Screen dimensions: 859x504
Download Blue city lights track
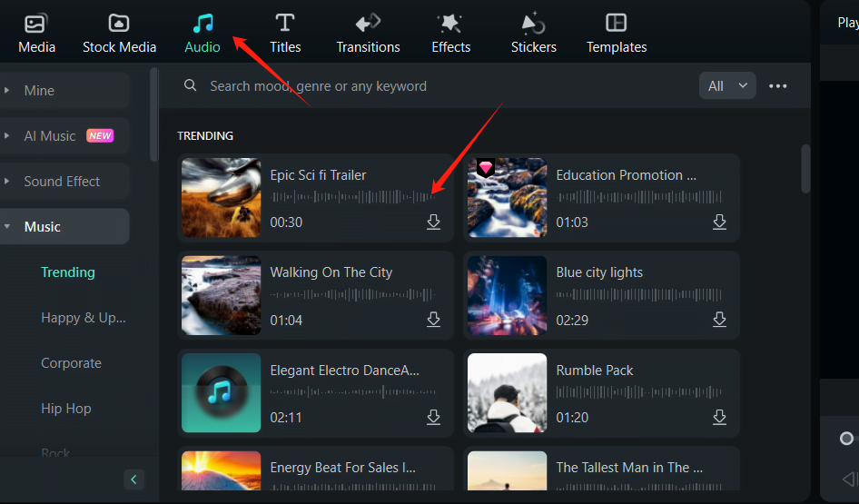pos(719,320)
